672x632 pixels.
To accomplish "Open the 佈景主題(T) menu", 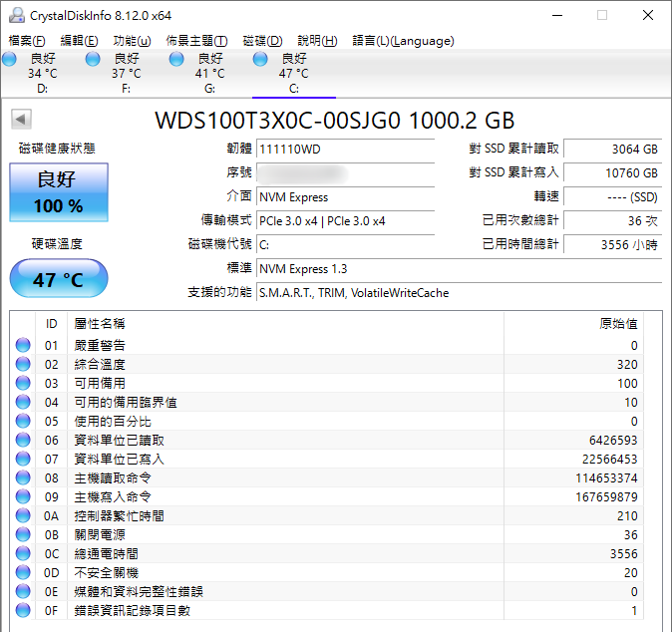I will (196, 41).
